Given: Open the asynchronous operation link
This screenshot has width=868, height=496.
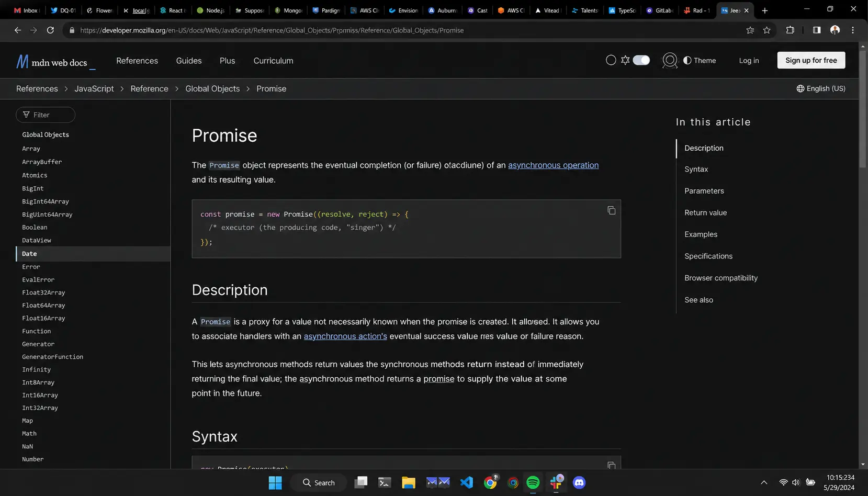Looking at the screenshot, I should [x=553, y=165].
